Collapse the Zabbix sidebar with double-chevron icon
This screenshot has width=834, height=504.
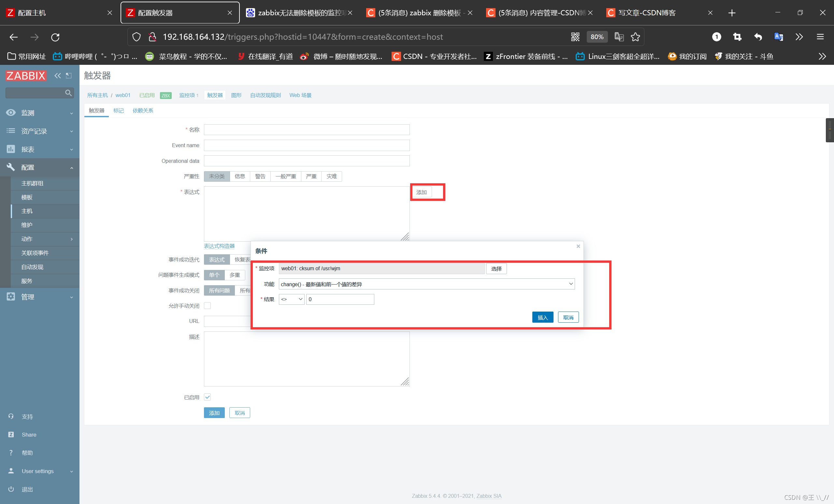click(x=58, y=76)
